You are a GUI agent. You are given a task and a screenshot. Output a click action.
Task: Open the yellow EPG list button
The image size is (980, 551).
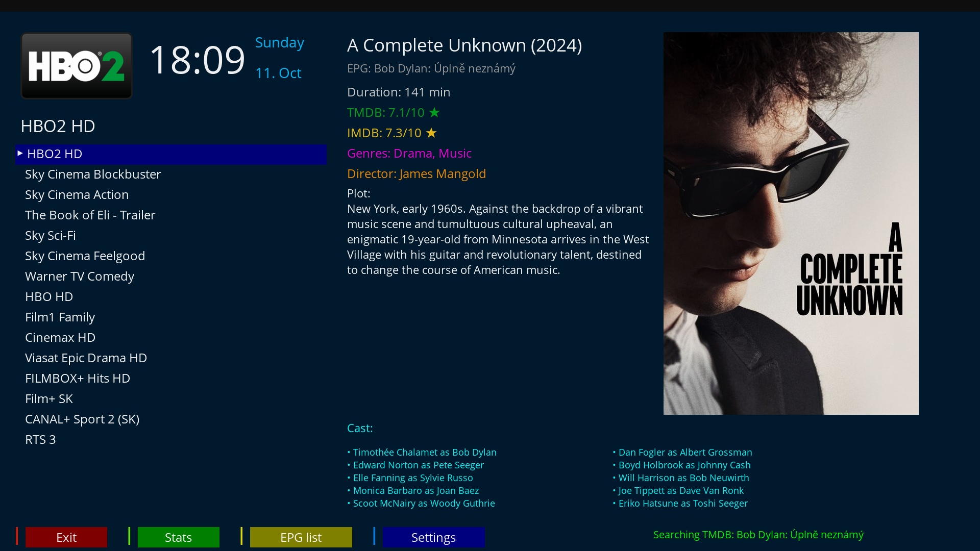click(301, 537)
